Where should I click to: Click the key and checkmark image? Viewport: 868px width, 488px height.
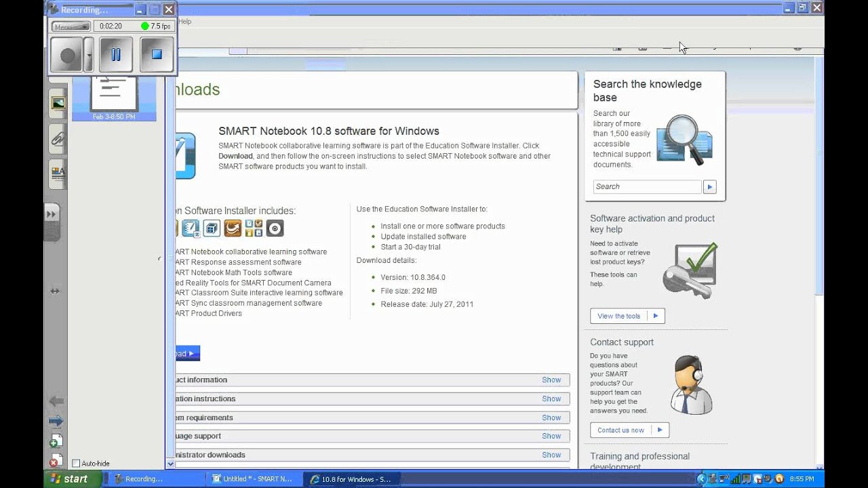690,270
